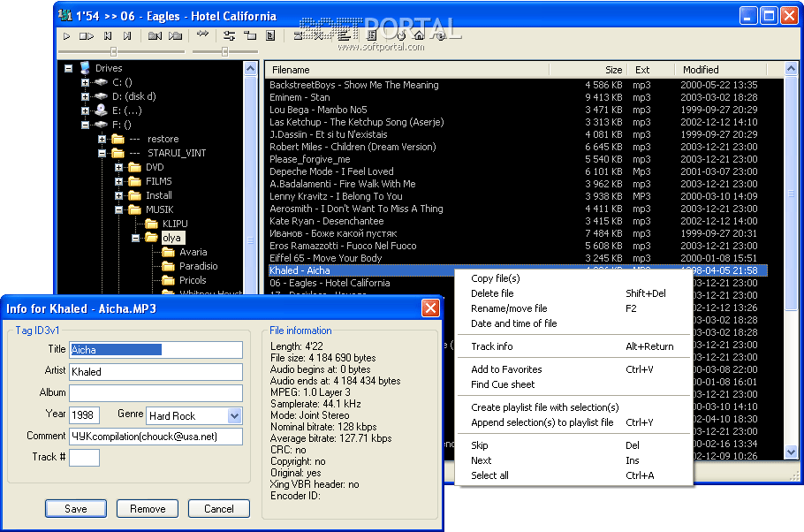Select file 'Lou Bega - Mambo No5'
This screenshot has width=804, height=532.
(318, 110)
